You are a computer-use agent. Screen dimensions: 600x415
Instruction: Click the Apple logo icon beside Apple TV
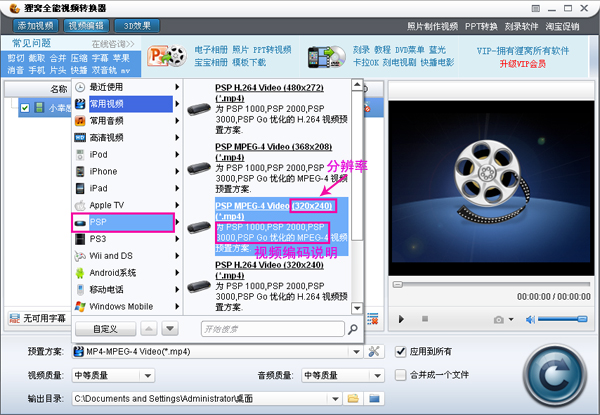pos(80,205)
